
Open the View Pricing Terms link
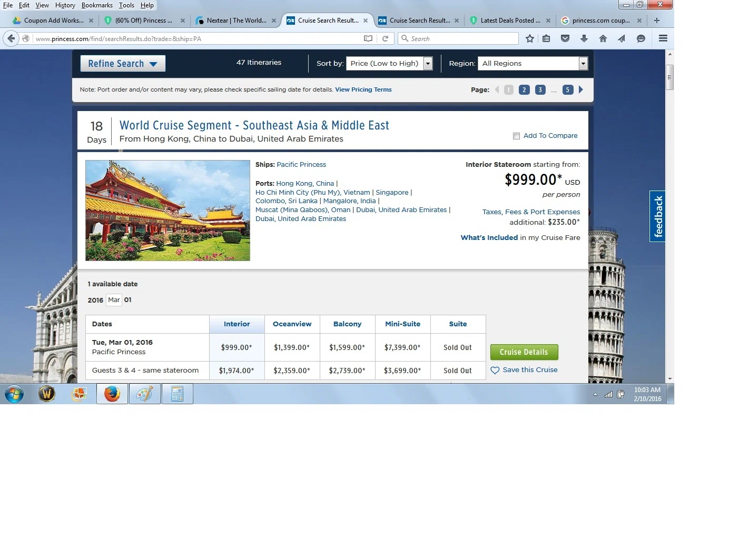[363, 89]
